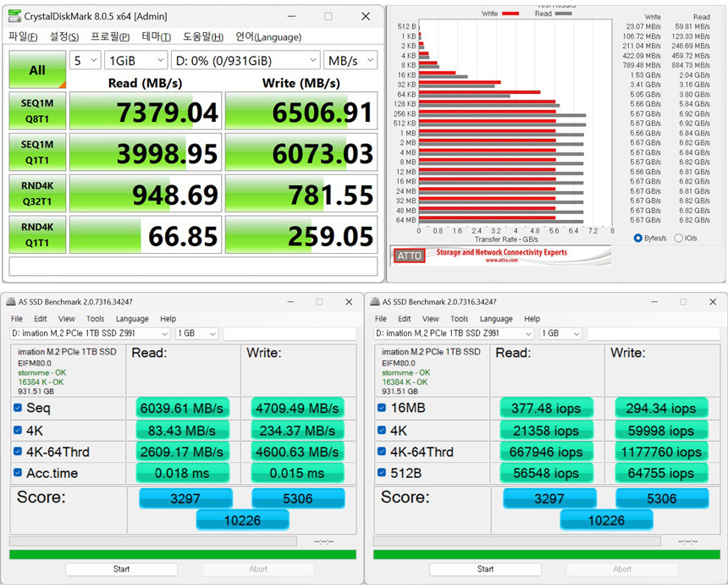Viewport: 728px width, 588px height.
Task: Toggle 4K checkbox in AS SSD iops window
Action: click(382, 430)
